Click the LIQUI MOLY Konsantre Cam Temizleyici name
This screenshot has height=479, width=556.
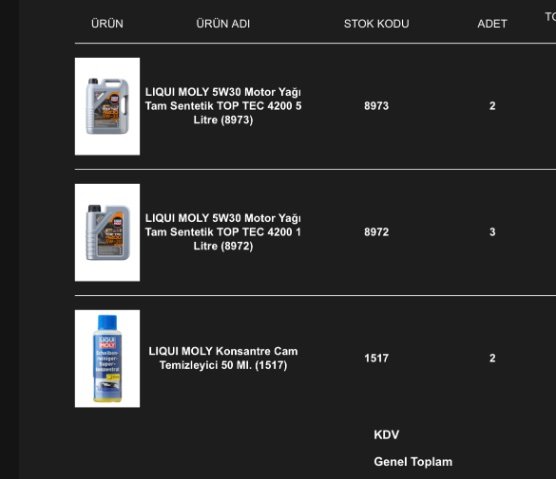(x=223, y=358)
